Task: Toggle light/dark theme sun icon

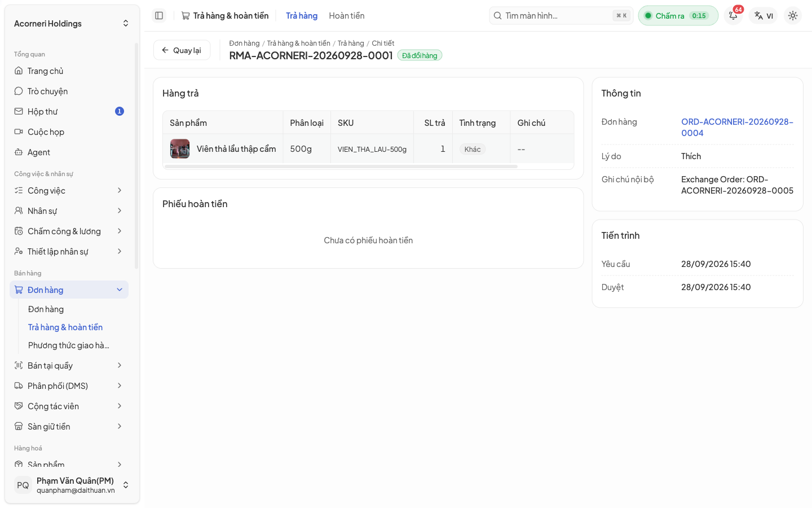Action: click(x=793, y=16)
